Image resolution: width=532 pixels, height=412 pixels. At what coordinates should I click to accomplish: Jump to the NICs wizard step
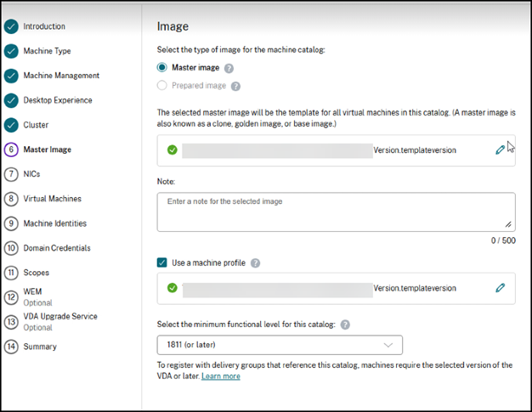31,174
